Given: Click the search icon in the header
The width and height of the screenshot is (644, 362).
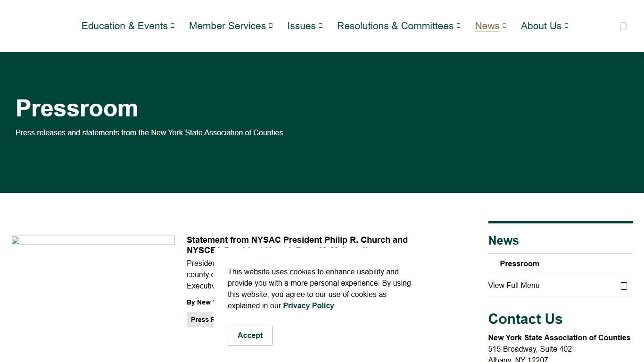Looking at the screenshot, I should [x=623, y=26].
